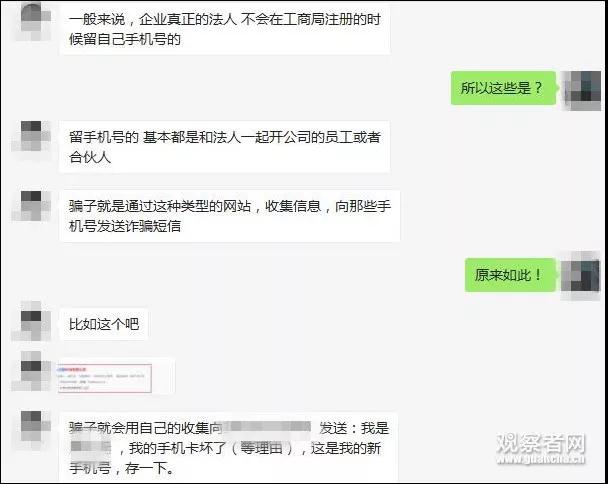Click the 观察者网 watermark logo
This screenshot has height=484, width=608.
[541, 443]
